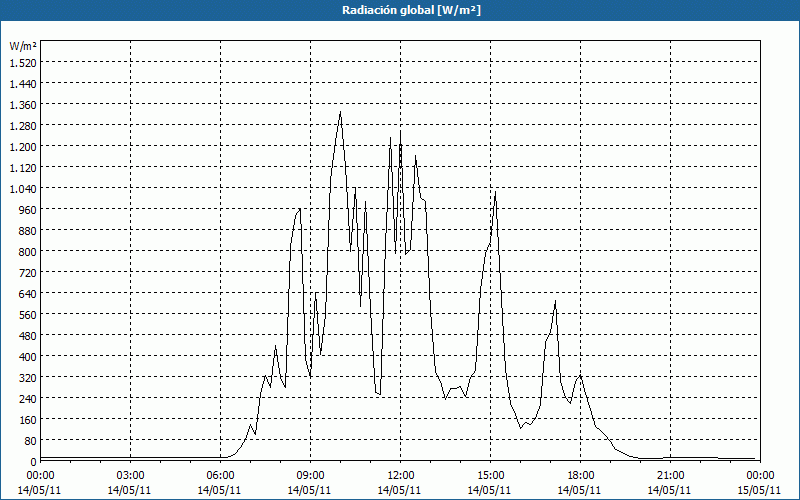The width and height of the screenshot is (800, 500).
Task: Select the 80 y-axis value
Action: (31, 441)
